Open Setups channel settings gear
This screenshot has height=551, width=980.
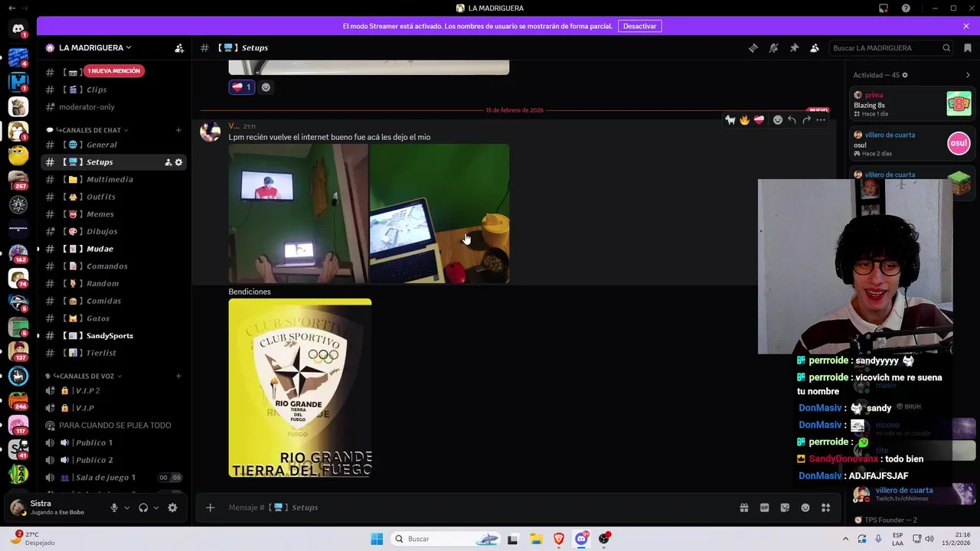(178, 162)
